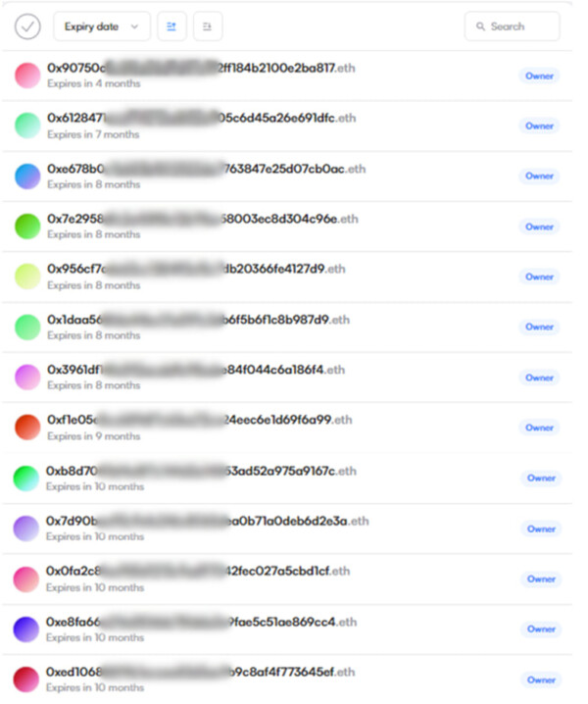Open the 0x3961df name entry
588x704 pixels.
287,377
